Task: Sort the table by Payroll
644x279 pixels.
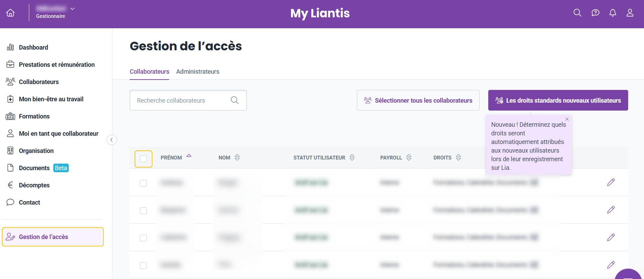Action: click(409, 157)
